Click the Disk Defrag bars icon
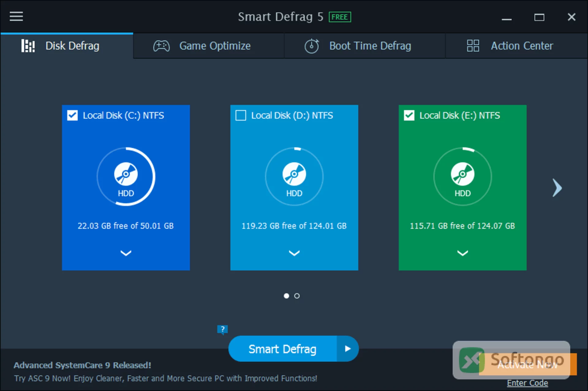This screenshot has height=391, width=588. coord(28,46)
